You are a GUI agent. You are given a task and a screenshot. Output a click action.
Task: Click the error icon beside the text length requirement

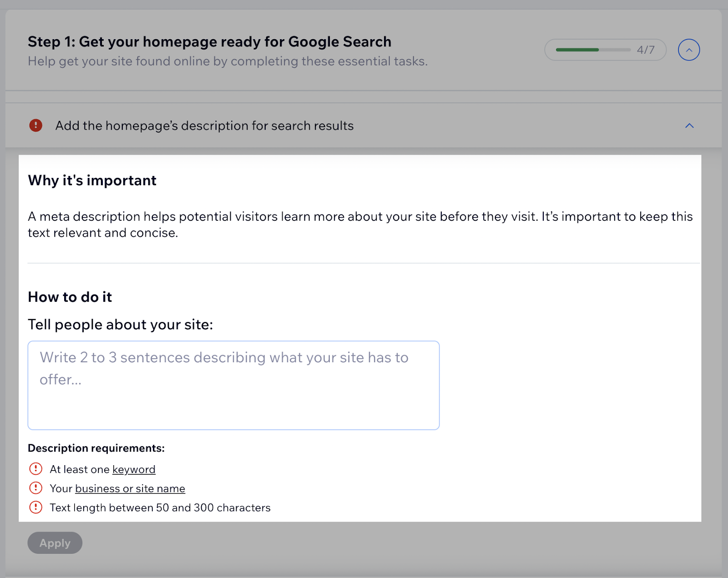tap(35, 507)
